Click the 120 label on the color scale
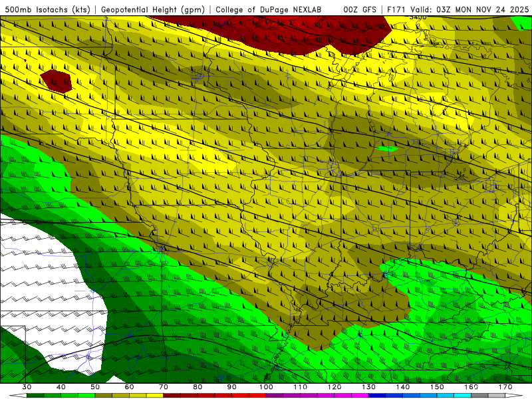This screenshot has height=399, width=532. click(334, 387)
